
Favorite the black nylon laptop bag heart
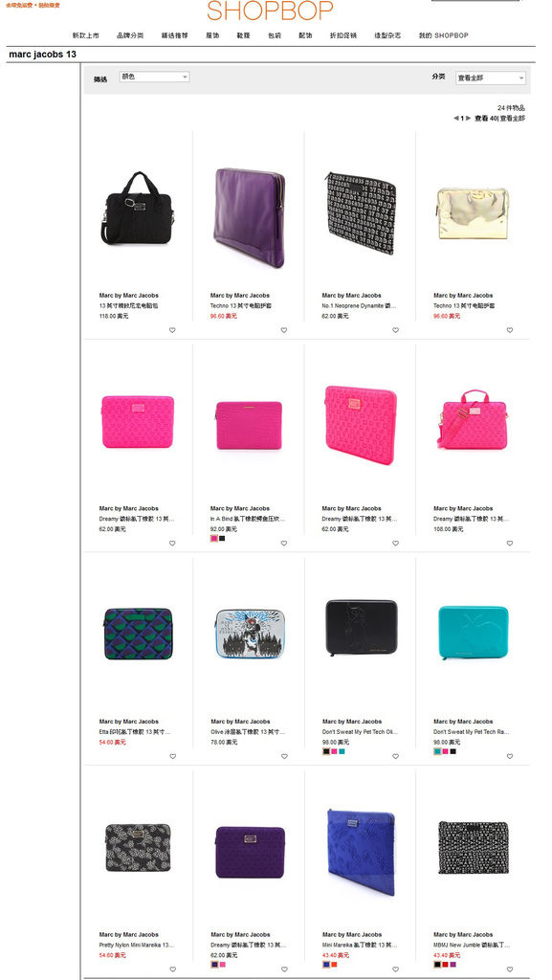pyautogui.click(x=172, y=330)
